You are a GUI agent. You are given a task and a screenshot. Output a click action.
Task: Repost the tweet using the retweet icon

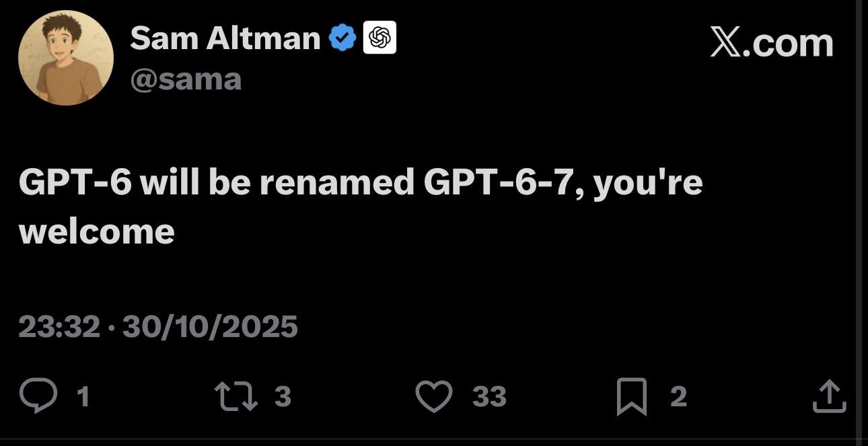point(235,396)
